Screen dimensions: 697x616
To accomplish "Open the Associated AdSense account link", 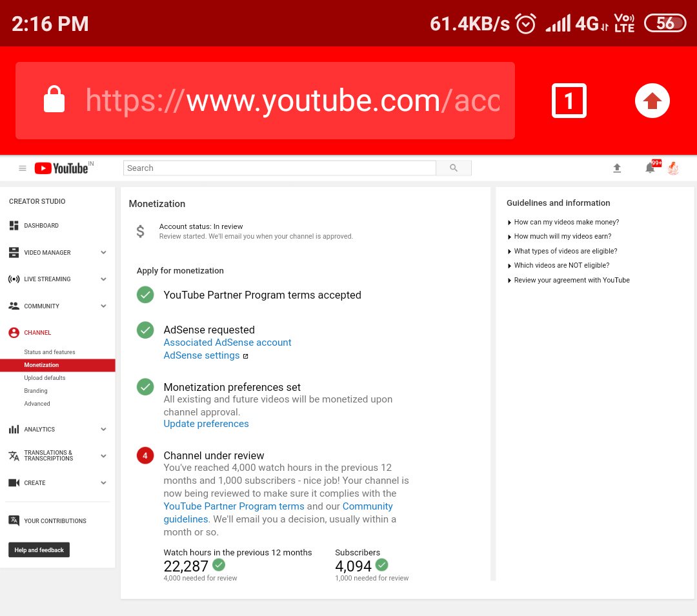I will (228, 343).
